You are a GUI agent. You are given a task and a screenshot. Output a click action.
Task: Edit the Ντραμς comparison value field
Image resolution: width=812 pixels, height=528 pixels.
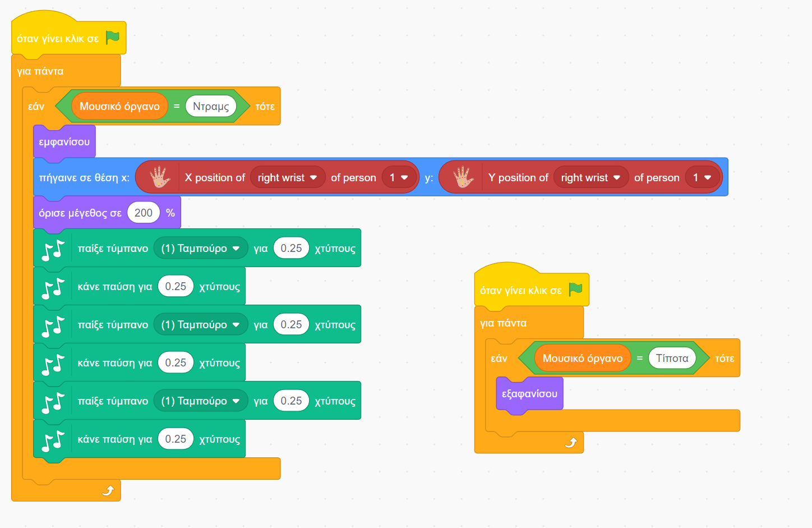click(x=211, y=106)
